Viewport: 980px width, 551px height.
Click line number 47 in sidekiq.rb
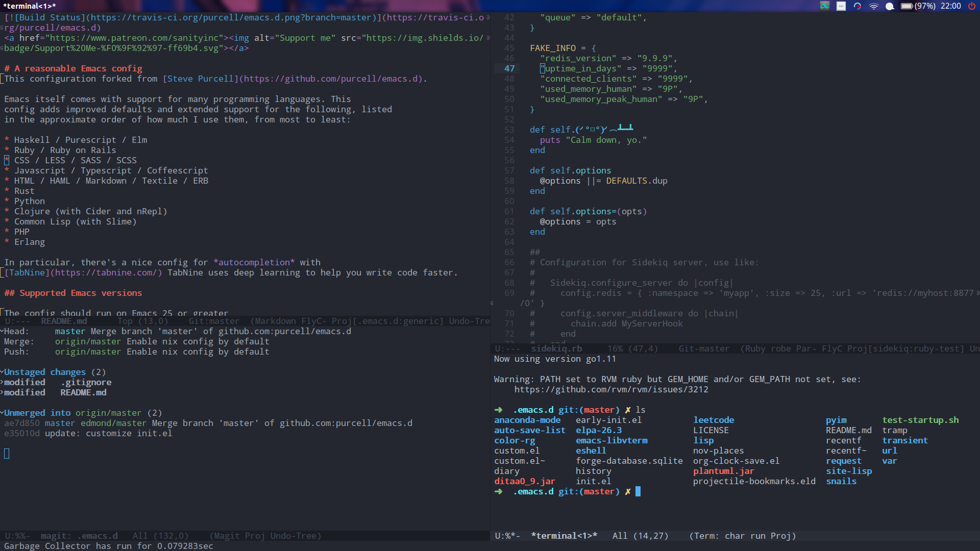(x=509, y=68)
